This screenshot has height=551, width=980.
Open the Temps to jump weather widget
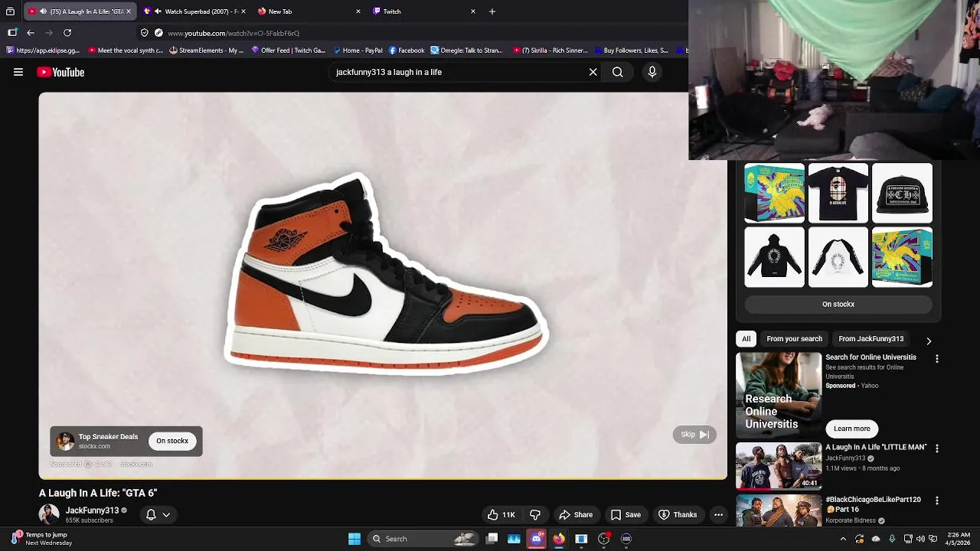coord(42,539)
